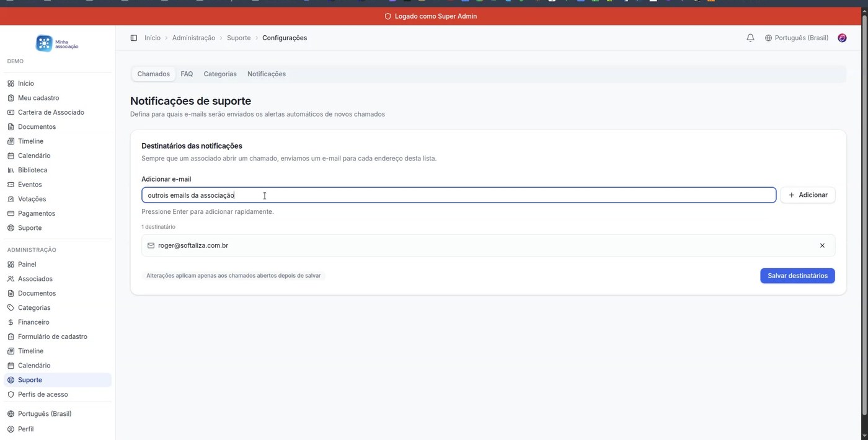Click the Adicionar button
The height and width of the screenshot is (440, 868).
click(x=808, y=195)
